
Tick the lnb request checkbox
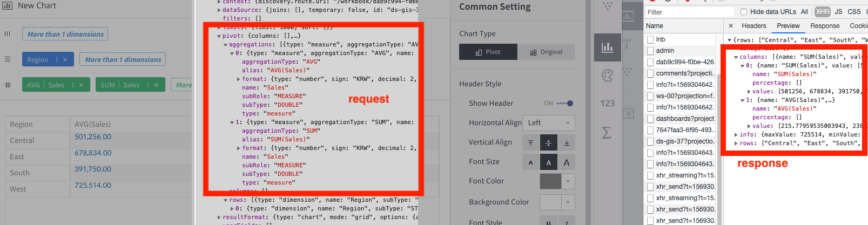pos(650,39)
